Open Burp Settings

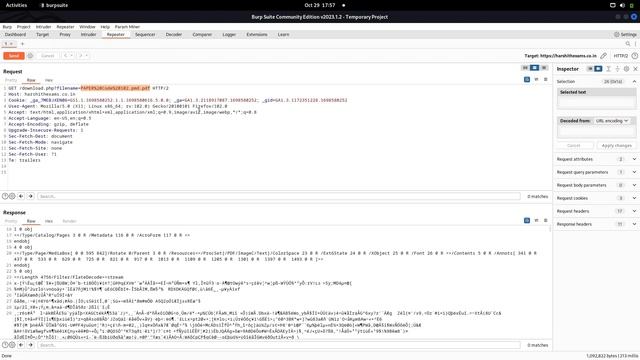[x=625, y=35]
